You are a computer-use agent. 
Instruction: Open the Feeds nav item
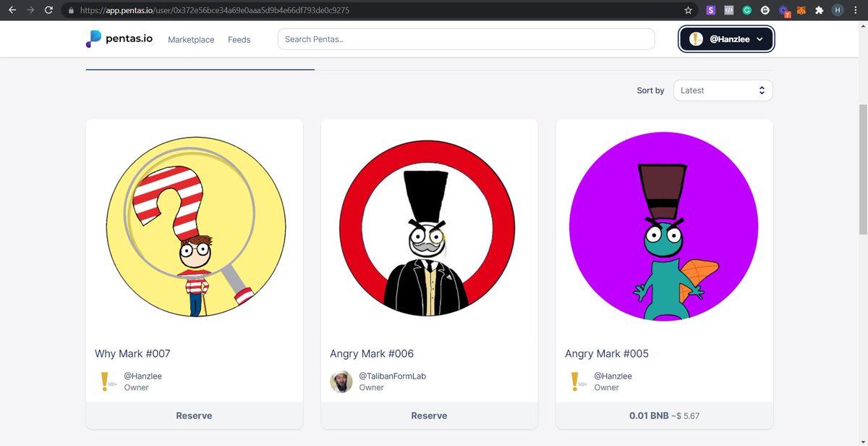[x=239, y=40]
